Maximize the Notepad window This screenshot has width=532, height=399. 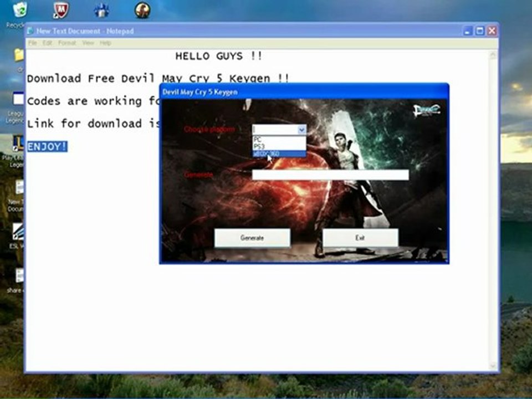pos(480,31)
